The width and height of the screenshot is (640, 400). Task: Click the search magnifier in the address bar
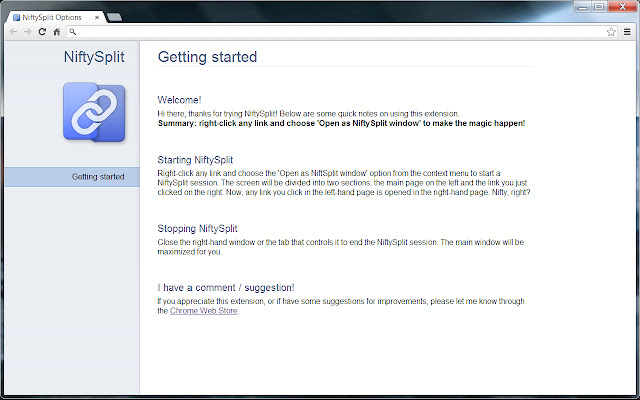pyautogui.click(x=73, y=31)
